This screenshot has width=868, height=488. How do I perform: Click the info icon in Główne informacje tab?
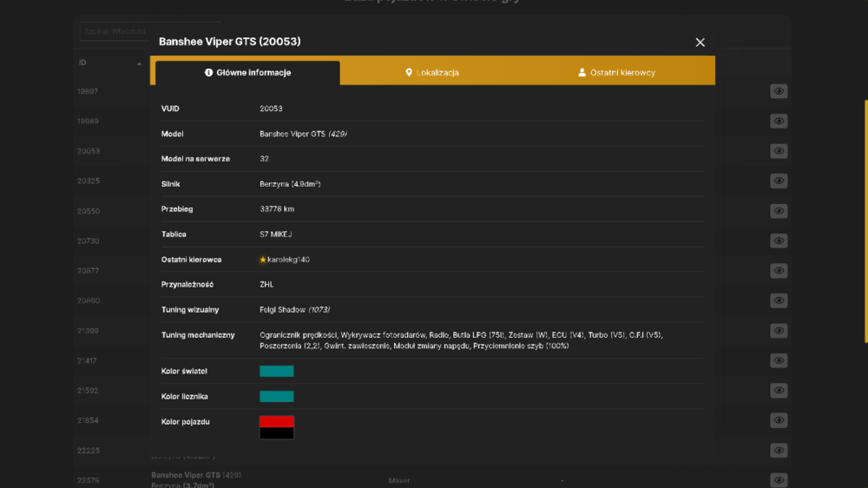pos(208,73)
